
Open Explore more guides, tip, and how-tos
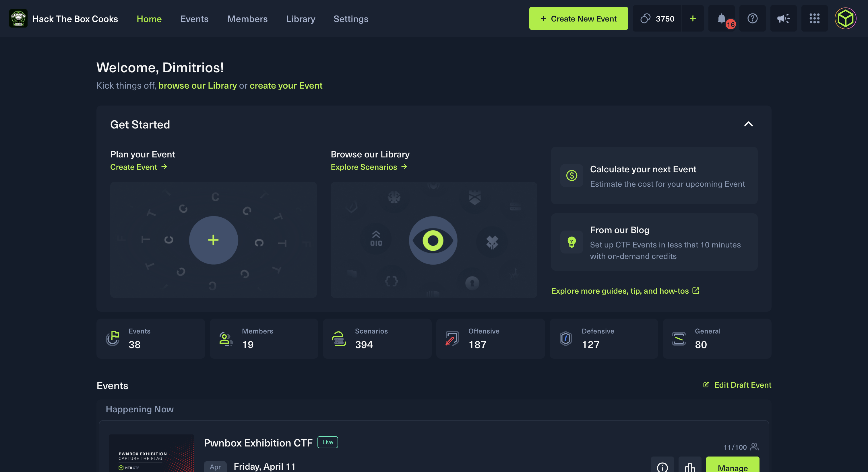(x=625, y=290)
